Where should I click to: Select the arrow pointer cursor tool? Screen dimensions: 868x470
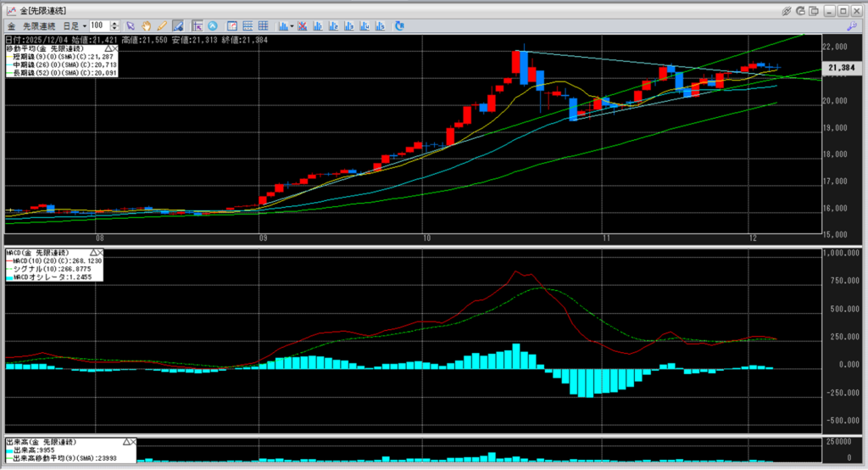pyautogui.click(x=131, y=26)
